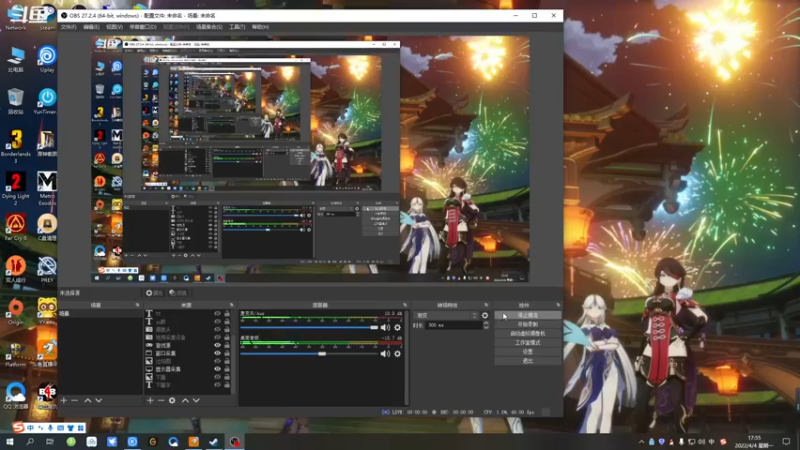Click 启动虚拟摄像机 virtual camera button
Screen dimensions: 800x450
click(x=528, y=334)
